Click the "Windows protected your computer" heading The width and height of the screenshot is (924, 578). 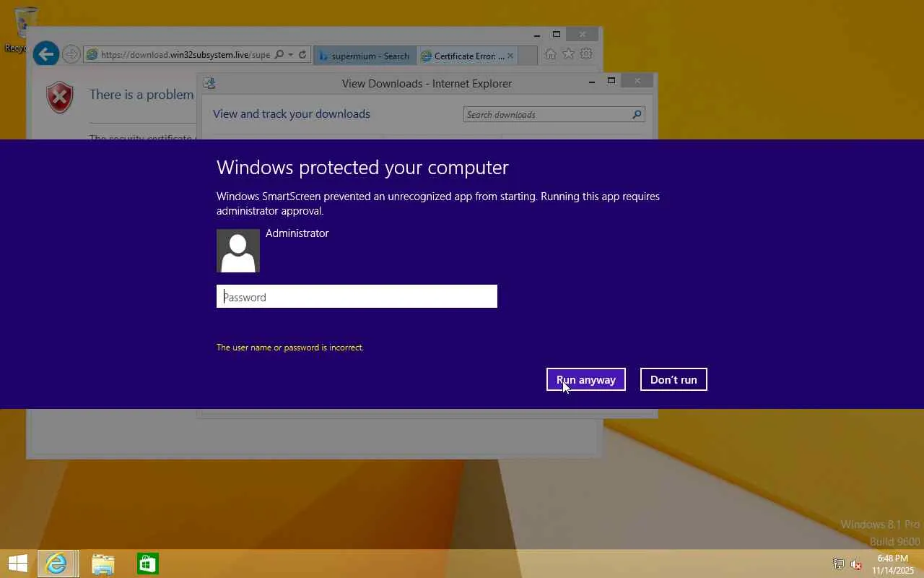(362, 168)
